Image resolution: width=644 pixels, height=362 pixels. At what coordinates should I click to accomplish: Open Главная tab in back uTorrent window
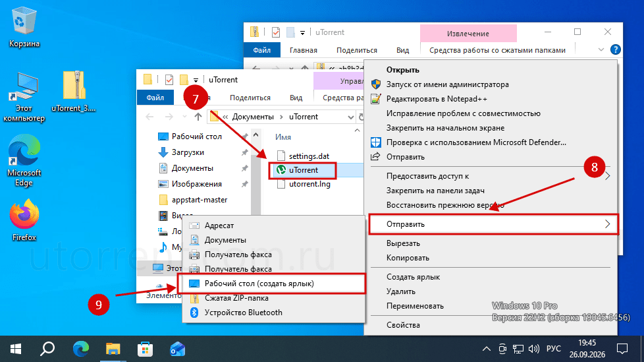[x=303, y=49]
